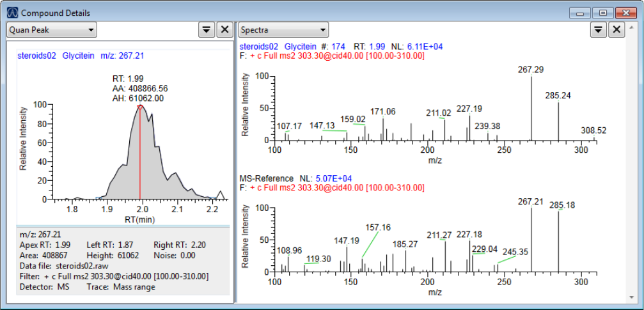Click the red apex line in chromatogram

pos(140,153)
